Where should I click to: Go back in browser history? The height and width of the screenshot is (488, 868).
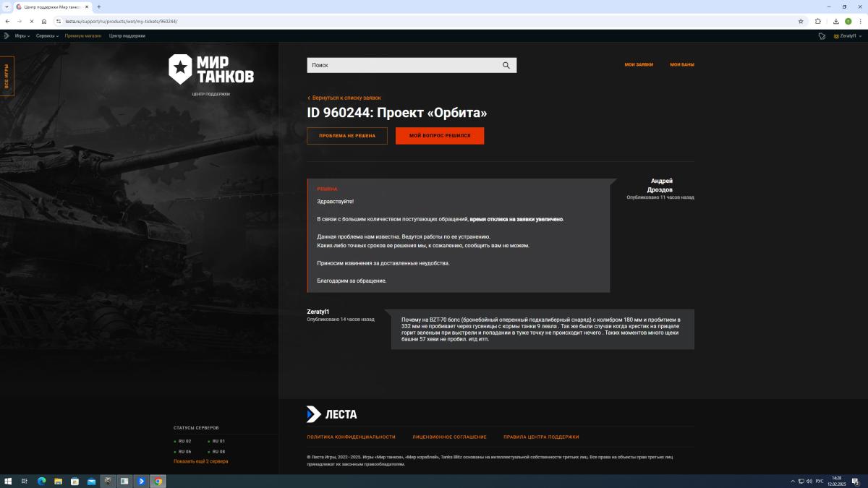[x=7, y=21]
